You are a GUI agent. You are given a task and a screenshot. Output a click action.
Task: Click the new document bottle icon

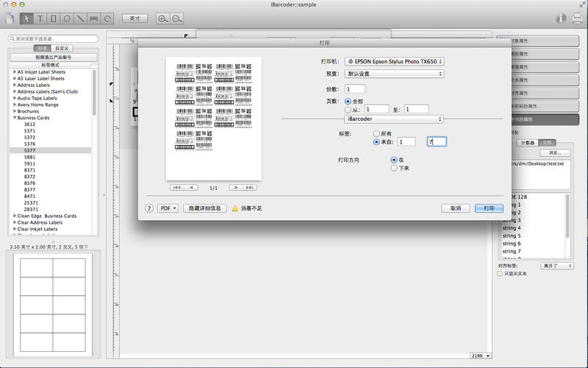pos(10,18)
